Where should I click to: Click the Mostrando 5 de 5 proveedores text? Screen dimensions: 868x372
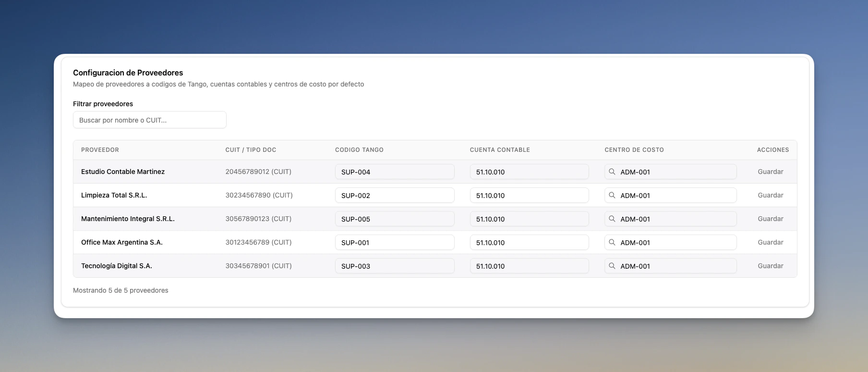point(121,290)
